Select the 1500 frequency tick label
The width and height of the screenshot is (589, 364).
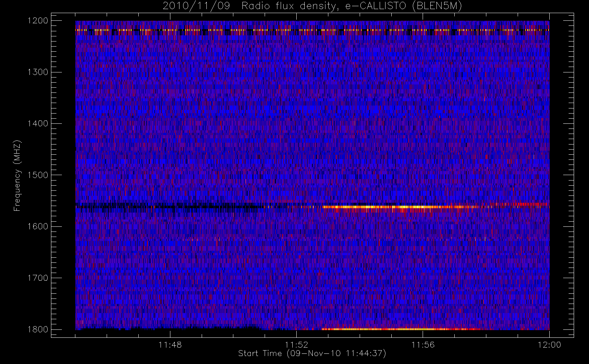38,175
